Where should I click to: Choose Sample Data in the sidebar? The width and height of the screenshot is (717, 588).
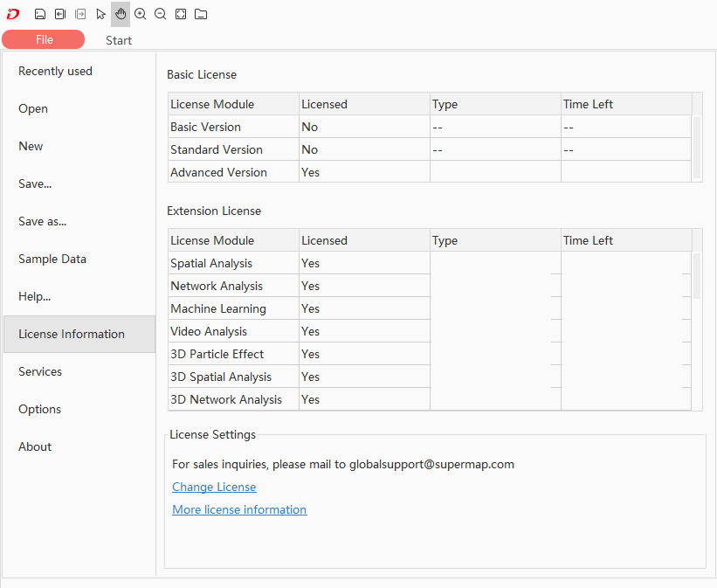pyautogui.click(x=52, y=259)
